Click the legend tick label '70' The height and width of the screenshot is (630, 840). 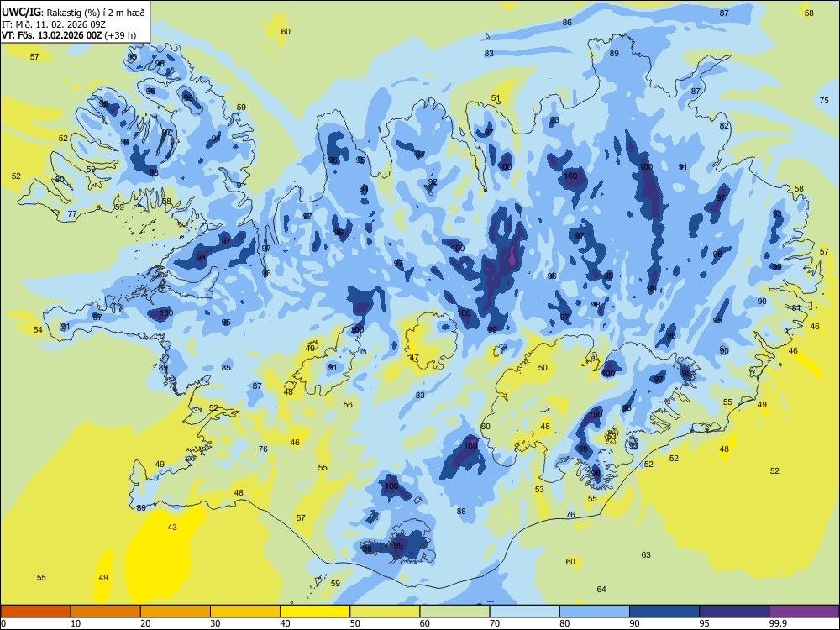(495, 623)
